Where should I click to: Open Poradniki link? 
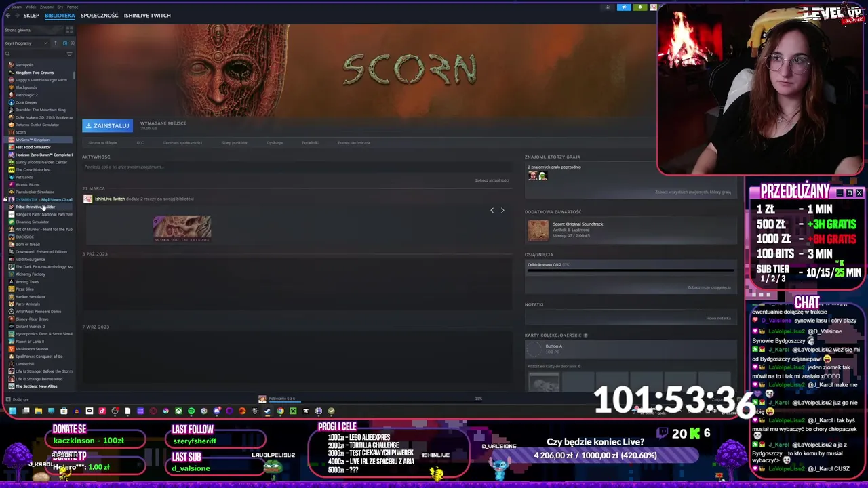coord(310,143)
